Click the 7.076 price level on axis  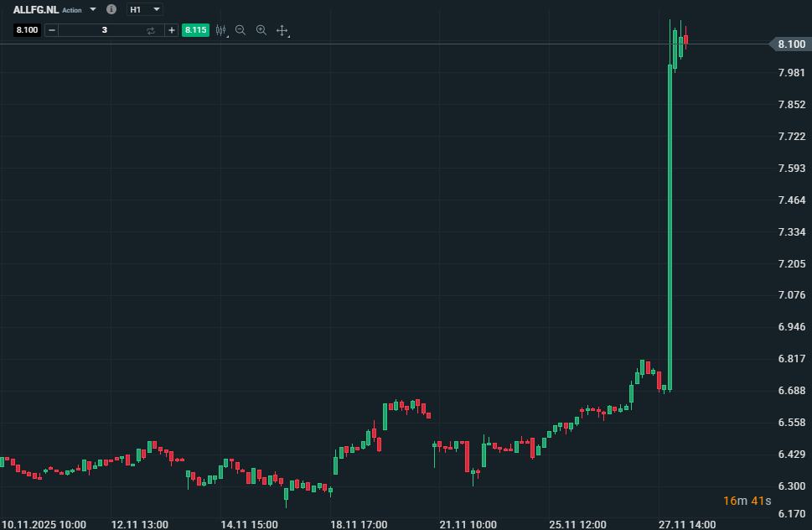coord(792,295)
